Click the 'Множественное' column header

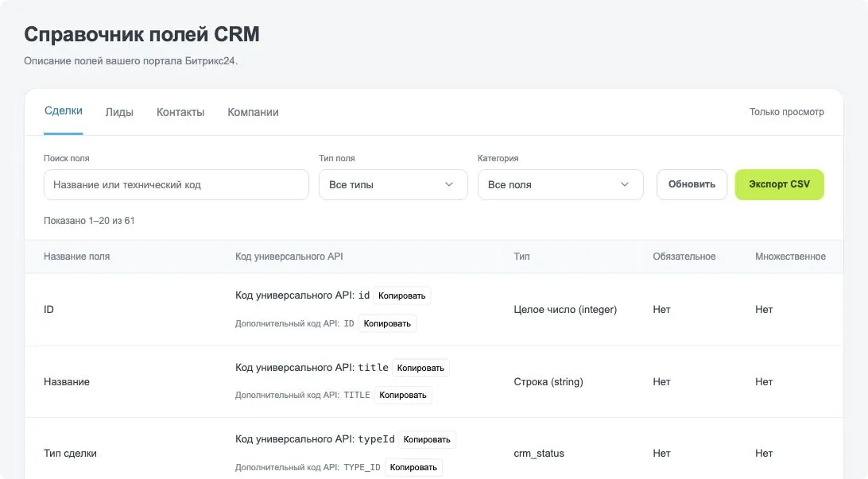(x=790, y=256)
